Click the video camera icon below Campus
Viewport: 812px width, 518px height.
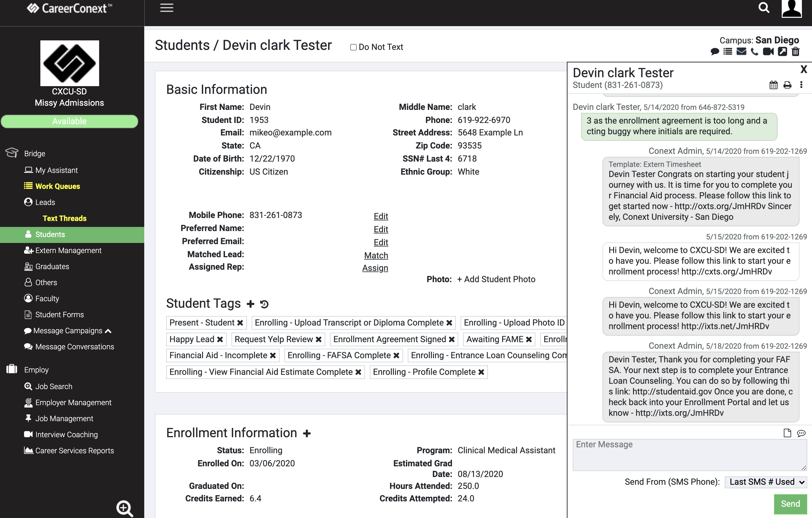coord(768,52)
